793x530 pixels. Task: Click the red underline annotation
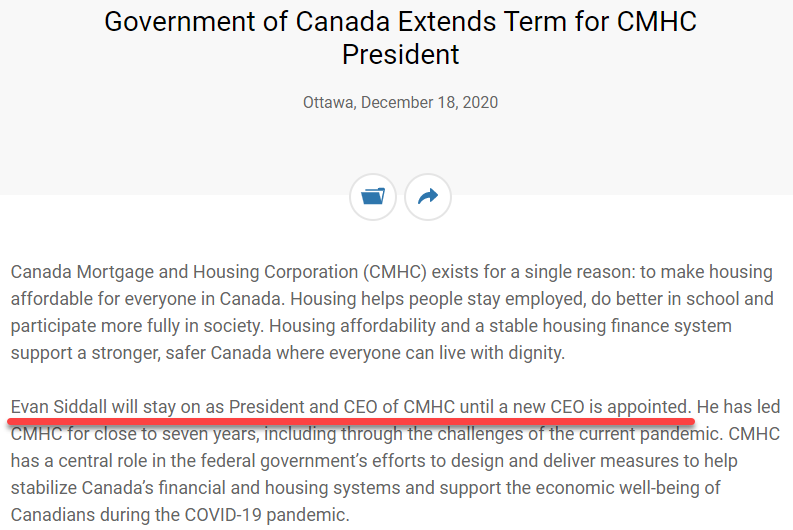click(x=350, y=421)
